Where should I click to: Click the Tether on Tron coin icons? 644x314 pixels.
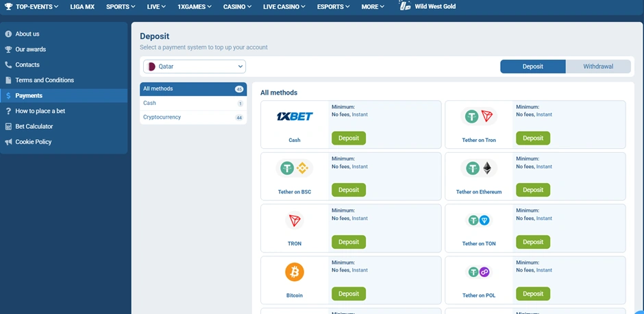coord(479,117)
